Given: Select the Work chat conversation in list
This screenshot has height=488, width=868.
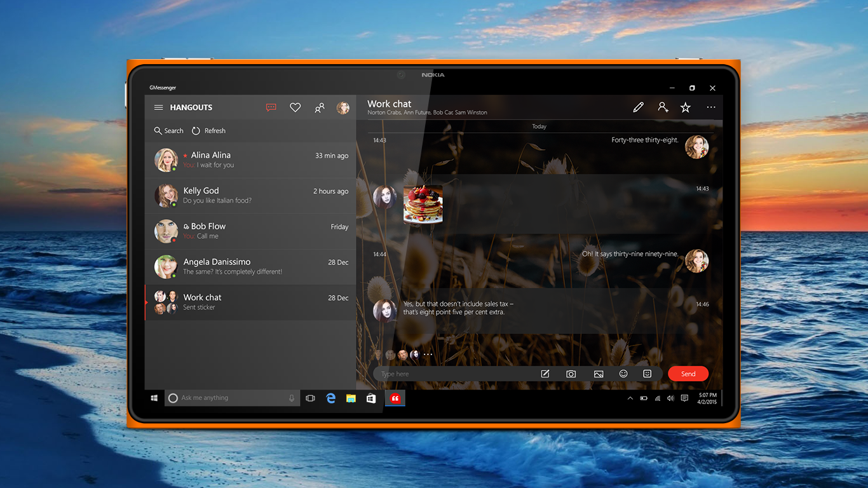Looking at the screenshot, I should point(250,302).
